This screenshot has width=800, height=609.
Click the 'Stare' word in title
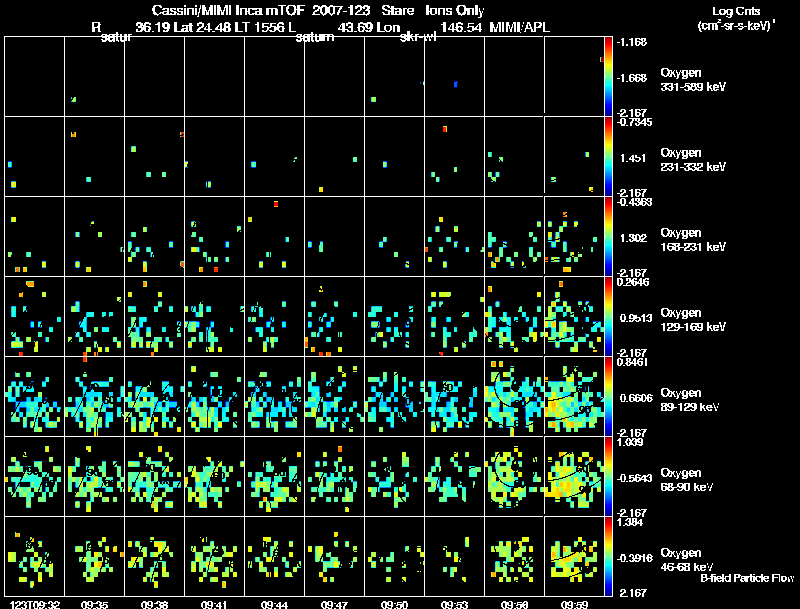397,10
